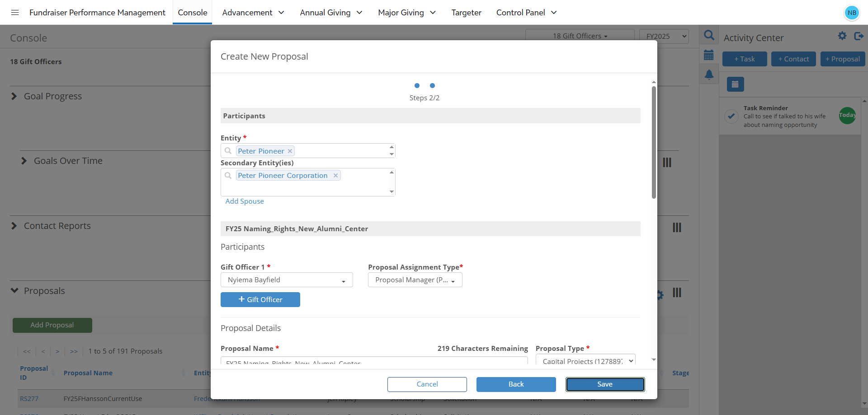This screenshot has height=415, width=868.
Task: Open the FY2025 fiscal year dropdown
Action: [664, 36]
